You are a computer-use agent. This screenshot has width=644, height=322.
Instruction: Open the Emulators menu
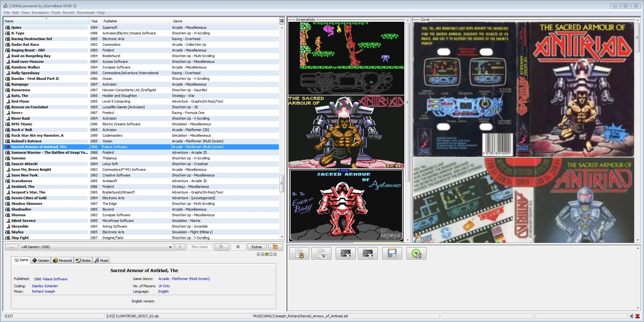pos(40,13)
